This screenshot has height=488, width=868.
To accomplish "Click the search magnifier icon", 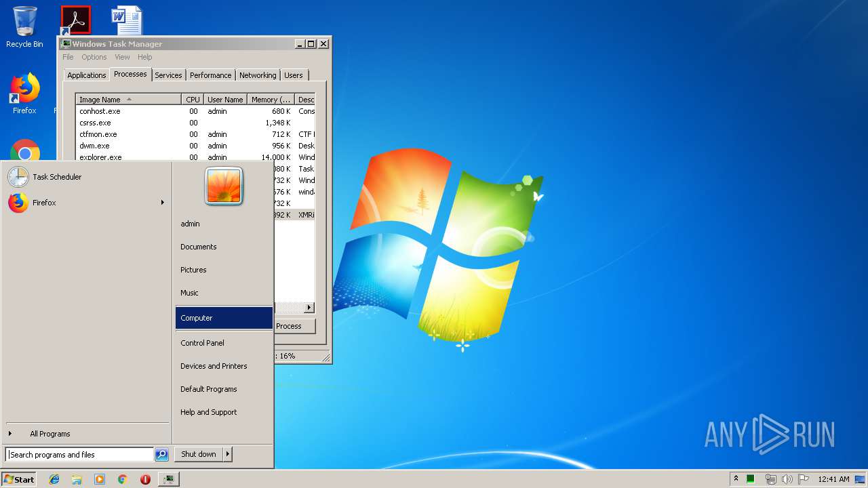I will point(161,455).
